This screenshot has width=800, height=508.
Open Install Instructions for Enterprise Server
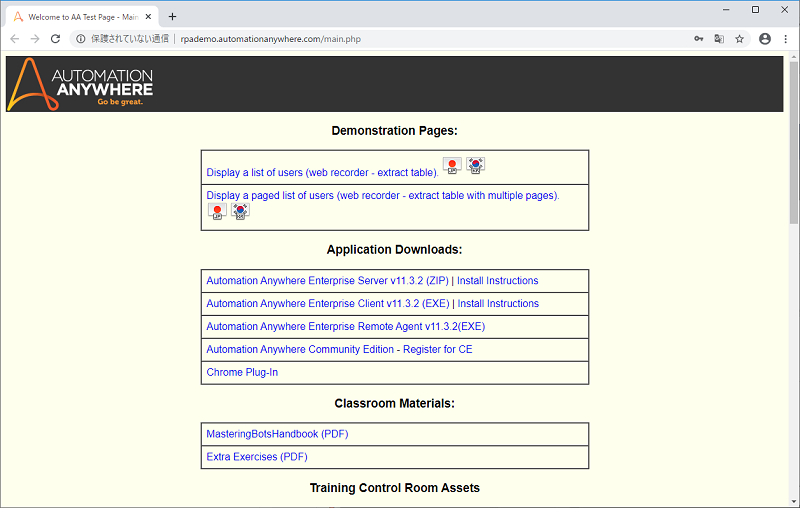[497, 281]
